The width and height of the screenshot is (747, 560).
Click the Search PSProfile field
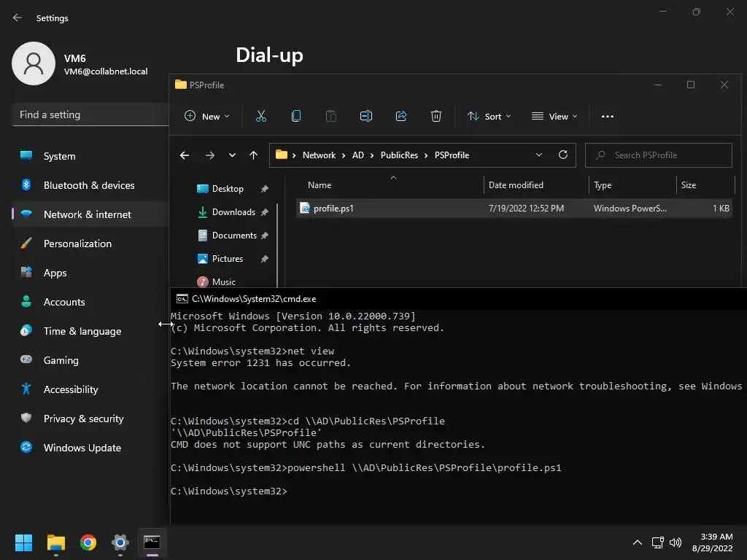click(x=659, y=155)
